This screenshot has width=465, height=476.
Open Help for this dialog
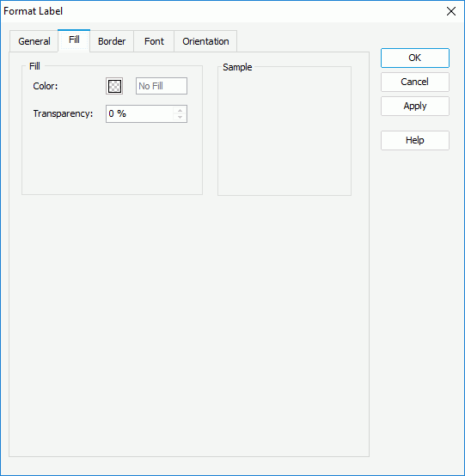click(x=415, y=140)
